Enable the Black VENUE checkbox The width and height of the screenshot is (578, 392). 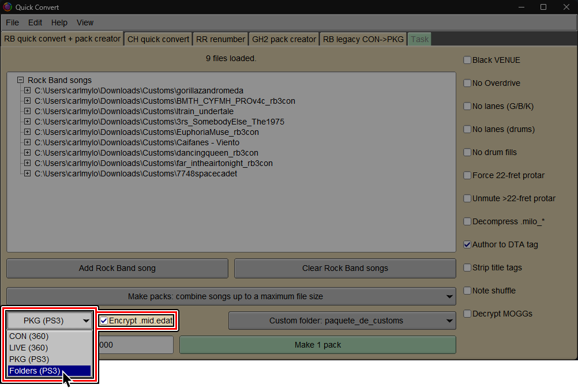tap(467, 60)
